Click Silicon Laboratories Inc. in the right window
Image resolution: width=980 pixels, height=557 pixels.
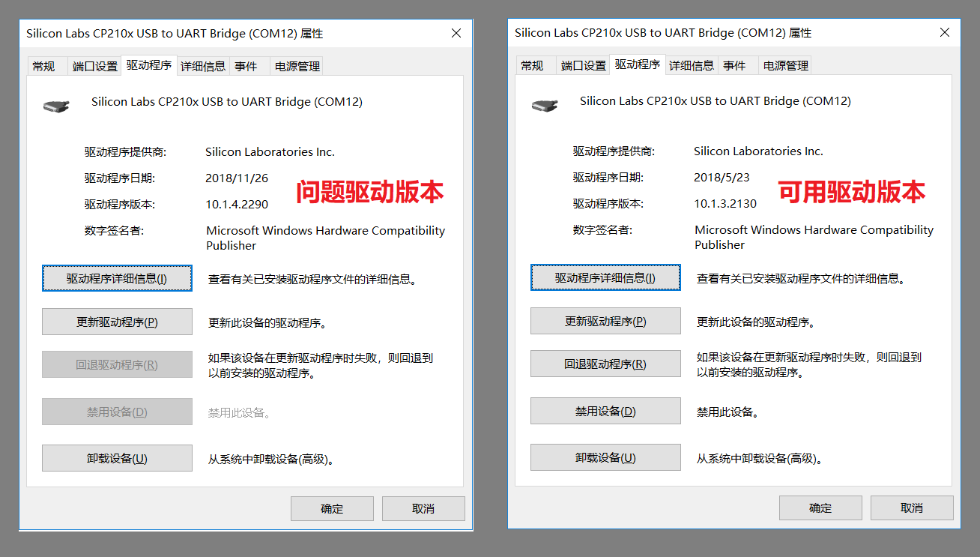point(758,151)
